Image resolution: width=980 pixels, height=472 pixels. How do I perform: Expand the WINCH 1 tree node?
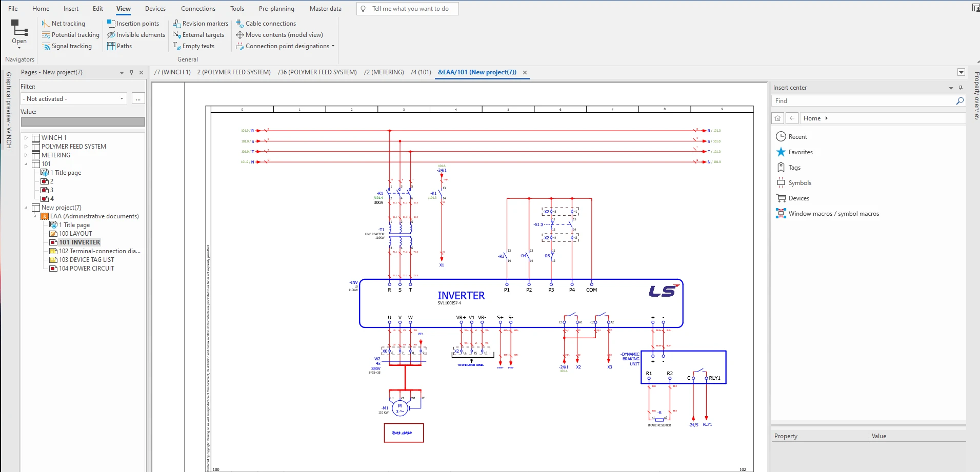coord(26,138)
